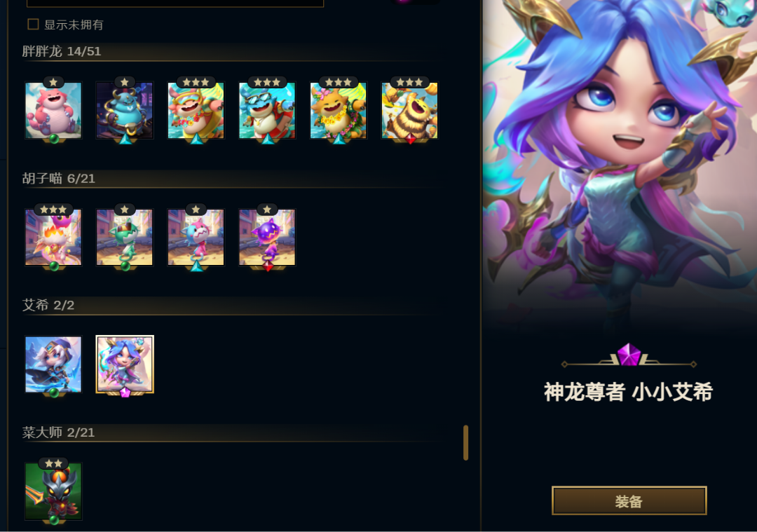Choose the pink and blue 胡子喵 icon

[196, 238]
